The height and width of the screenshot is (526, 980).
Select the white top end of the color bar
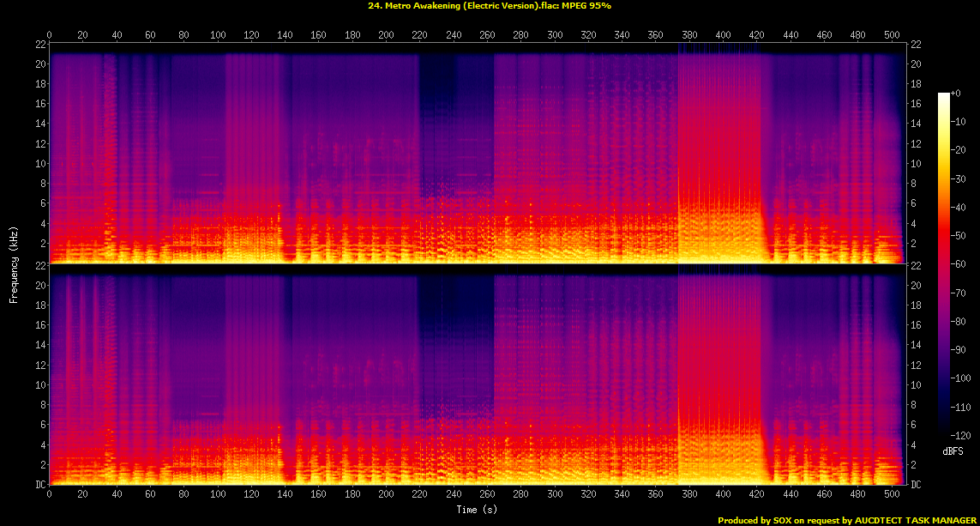tap(944, 95)
